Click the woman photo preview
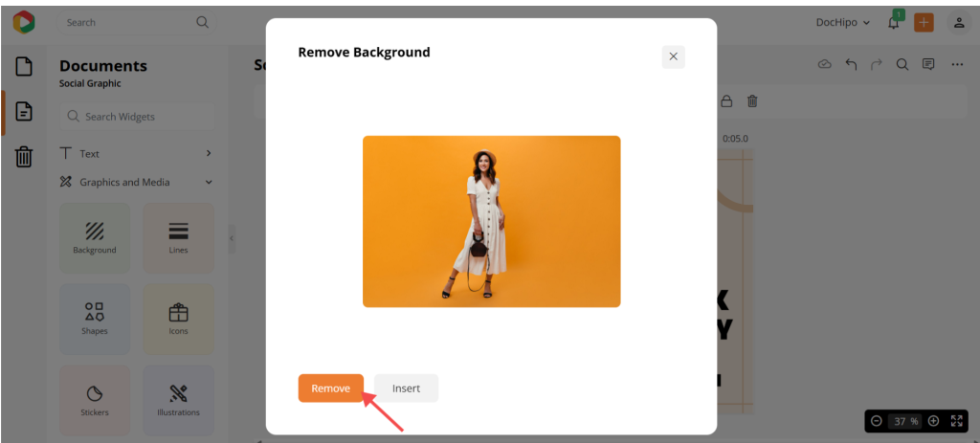This screenshot has height=443, width=980. click(x=491, y=221)
